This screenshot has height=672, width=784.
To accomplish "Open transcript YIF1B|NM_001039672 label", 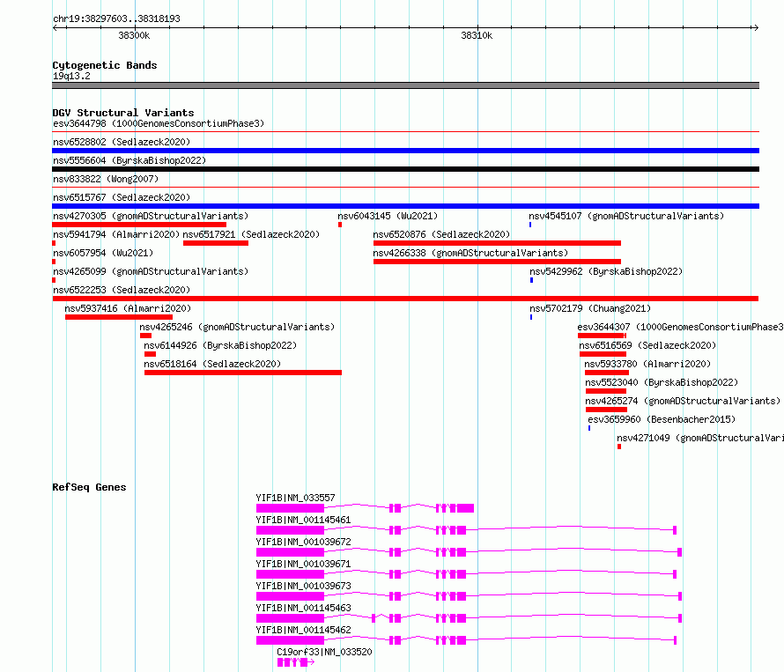I will [x=304, y=542].
